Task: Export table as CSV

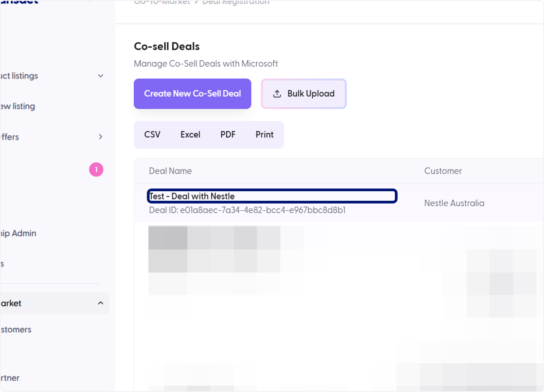Action: [x=152, y=135]
